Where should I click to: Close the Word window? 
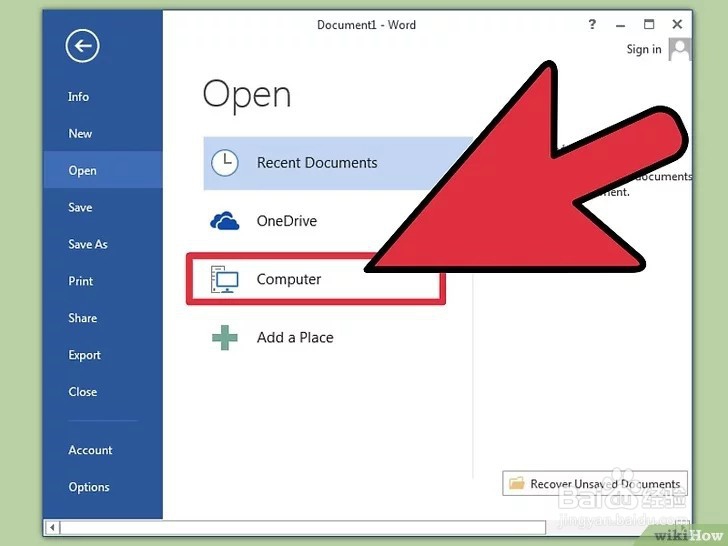[677, 24]
